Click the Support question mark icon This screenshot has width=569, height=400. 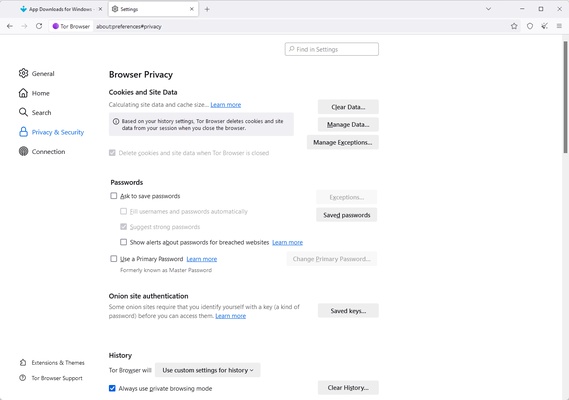click(x=23, y=378)
